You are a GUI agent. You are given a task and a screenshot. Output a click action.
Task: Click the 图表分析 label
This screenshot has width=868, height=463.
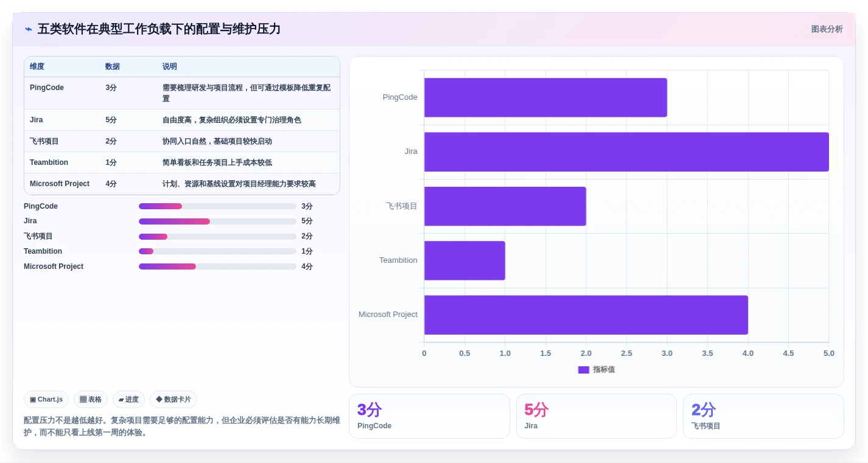(827, 29)
